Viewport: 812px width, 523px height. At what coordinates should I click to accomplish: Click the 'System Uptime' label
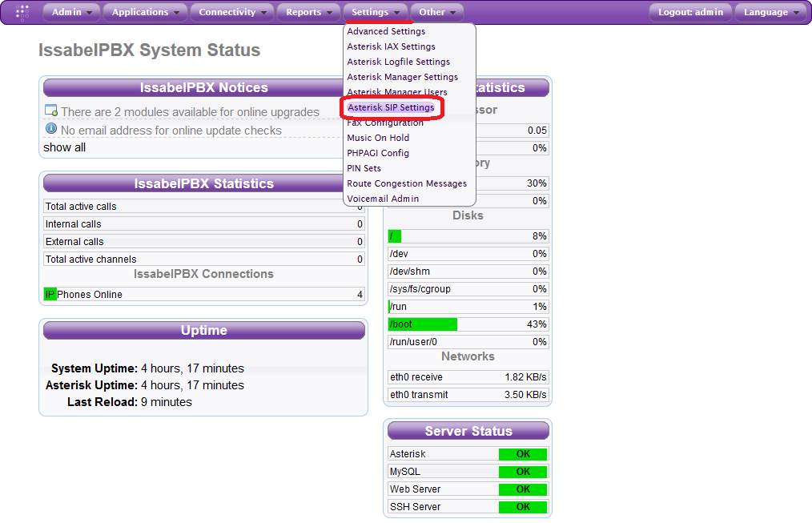click(94, 368)
